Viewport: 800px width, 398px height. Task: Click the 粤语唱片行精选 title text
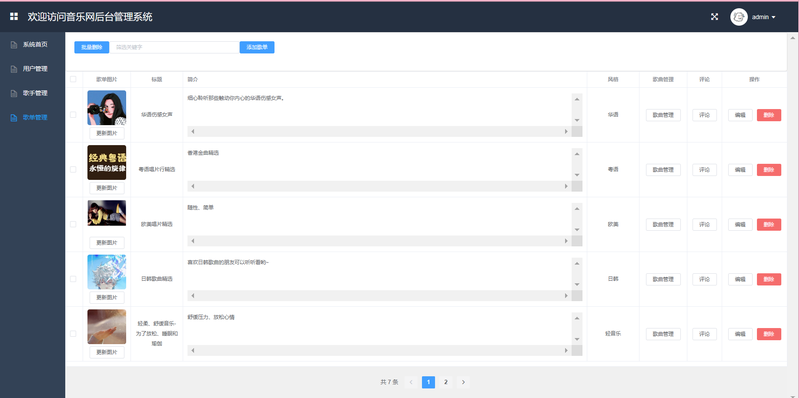(x=157, y=169)
